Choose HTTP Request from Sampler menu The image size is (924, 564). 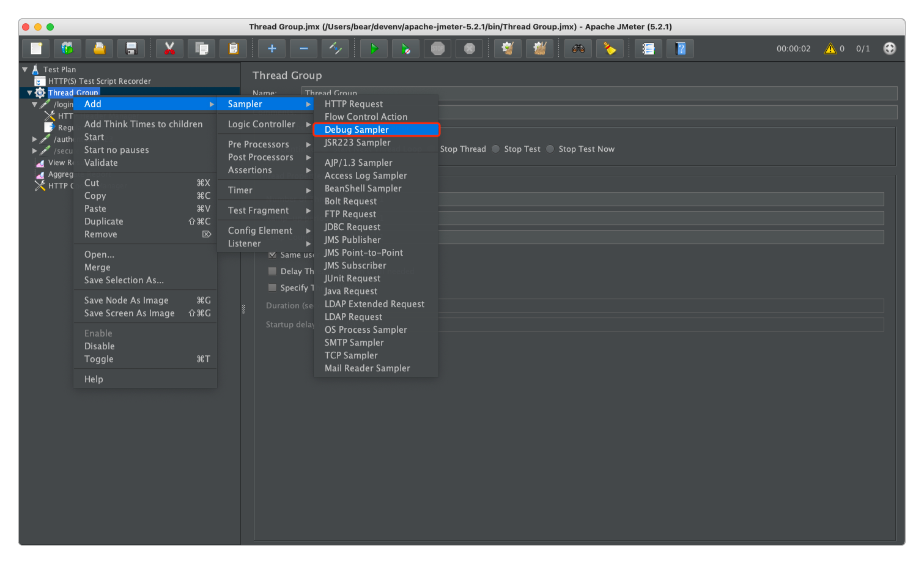click(376, 104)
